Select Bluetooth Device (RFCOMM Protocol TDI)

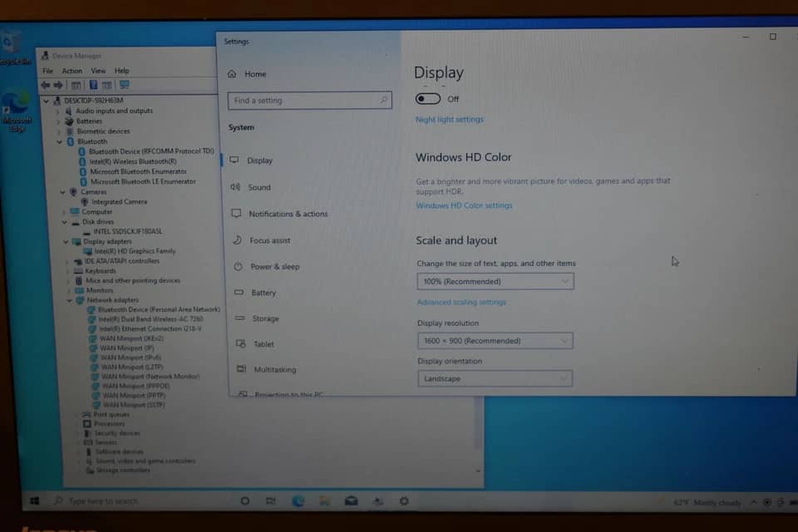(151, 151)
